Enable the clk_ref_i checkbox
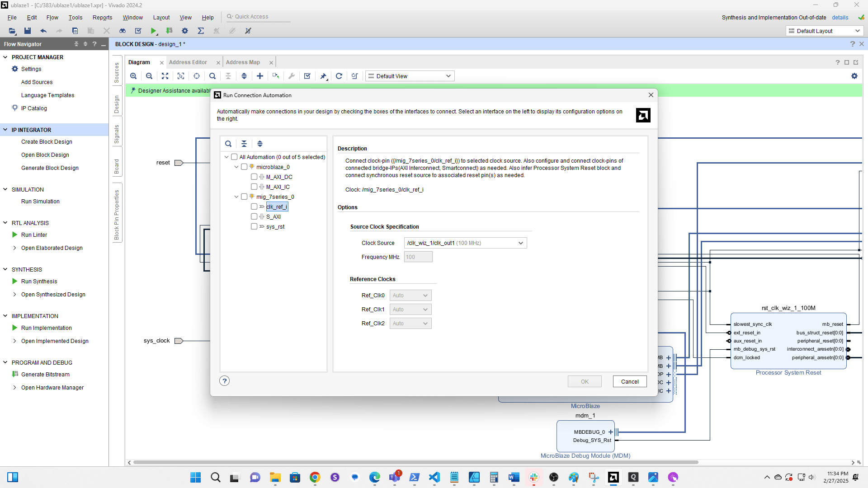868x488 pixels. [x=254, y=206]
